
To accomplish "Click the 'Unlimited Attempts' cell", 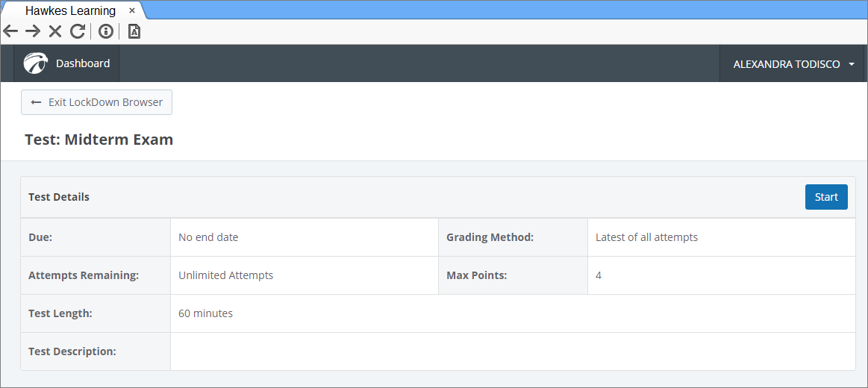I will coord(225,275).
